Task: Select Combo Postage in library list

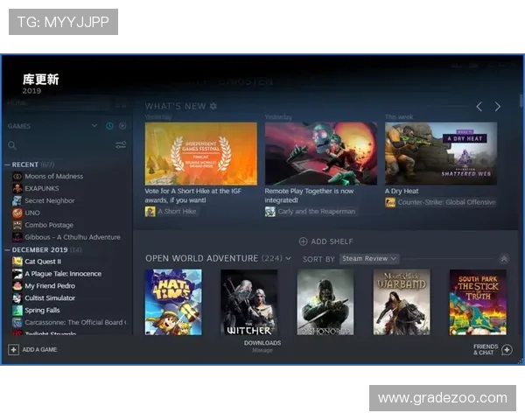Action: pyautogui.click(x=49, y=225)
